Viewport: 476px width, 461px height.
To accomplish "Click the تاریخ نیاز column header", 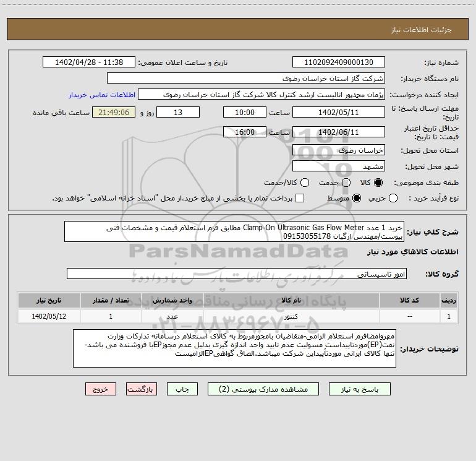I will (49, 300).
